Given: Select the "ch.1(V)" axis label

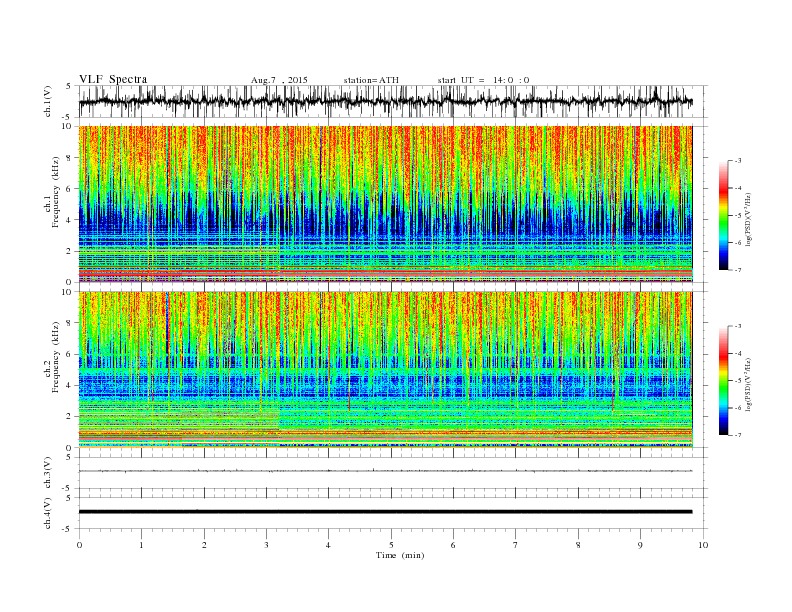Looking at the screenshot, I should pos(48,101).
